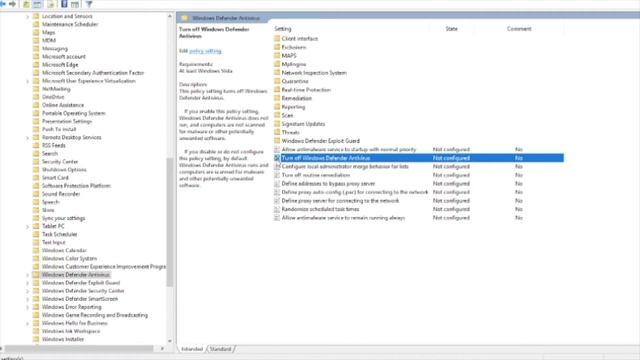
Task: Expand the Tablet PC tree node
Action: [x=28, y=227]
